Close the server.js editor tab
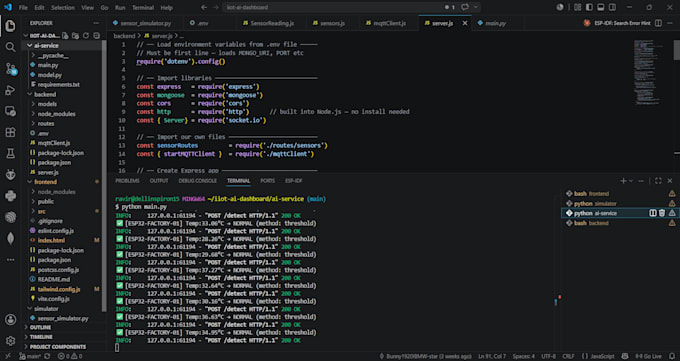This screenshot has width=680, height=361. pos(465,23)
